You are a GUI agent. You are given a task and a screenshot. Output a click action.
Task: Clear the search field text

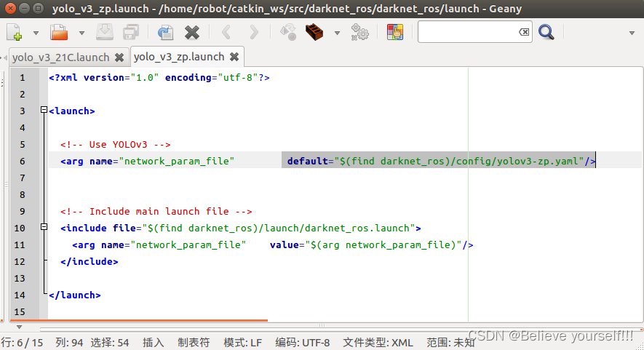click(524, 32)
